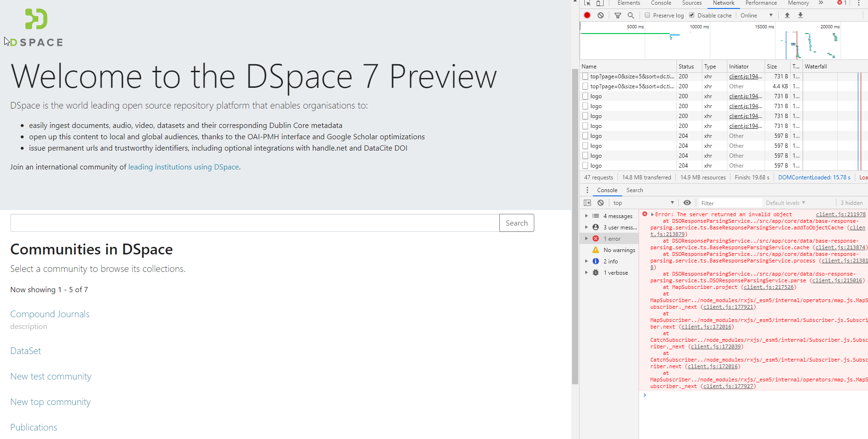Open the DataSet community link

[25, 351]
